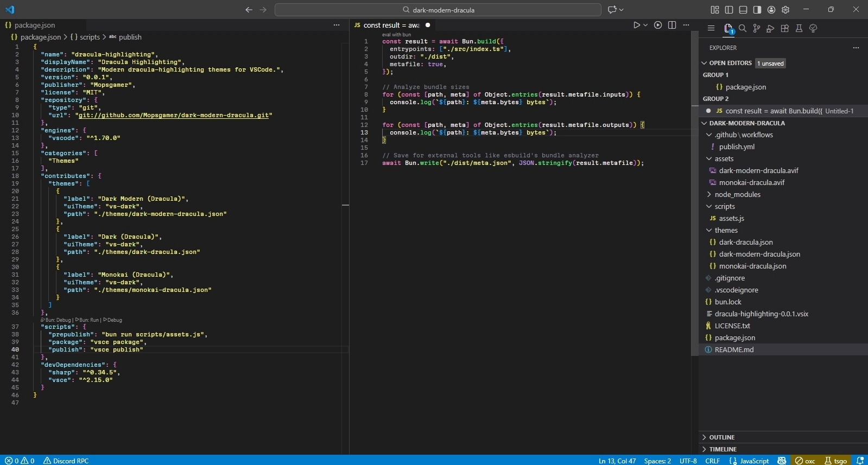868x465 pixels.
Task: Click the dark-modern-dracula search box
Action: (x=438, y=10)
